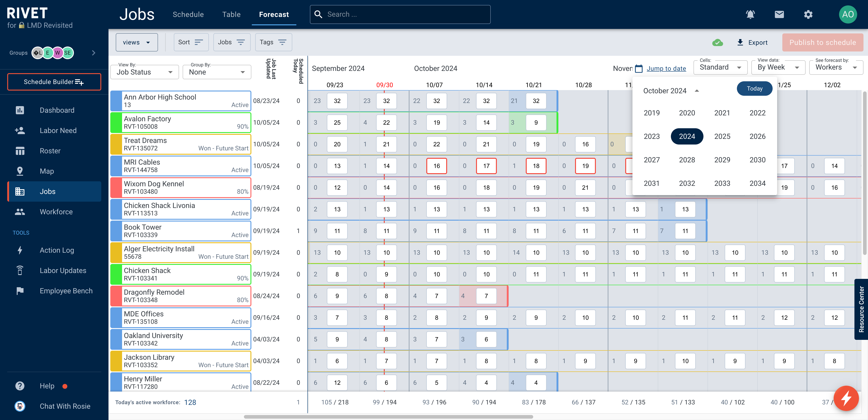Open the notifications bell
The width and height of the screenshot is (868, 420).
pos(750,14)
